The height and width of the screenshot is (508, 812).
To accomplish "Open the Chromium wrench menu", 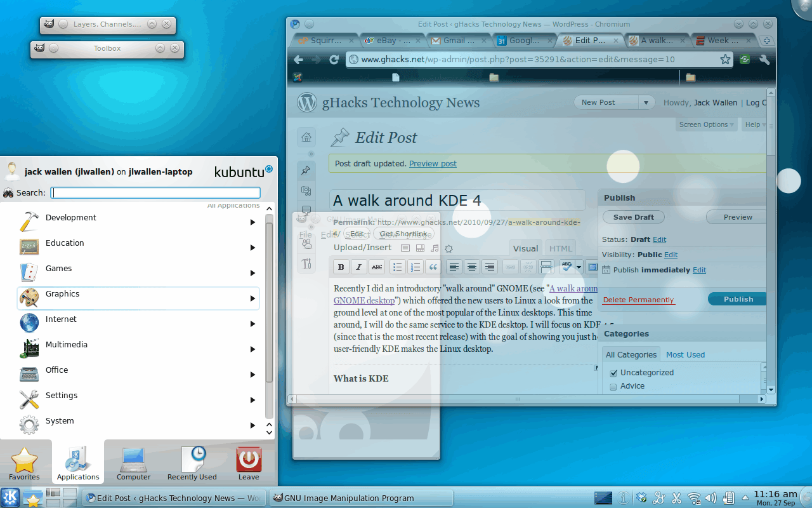I will 764,60.
